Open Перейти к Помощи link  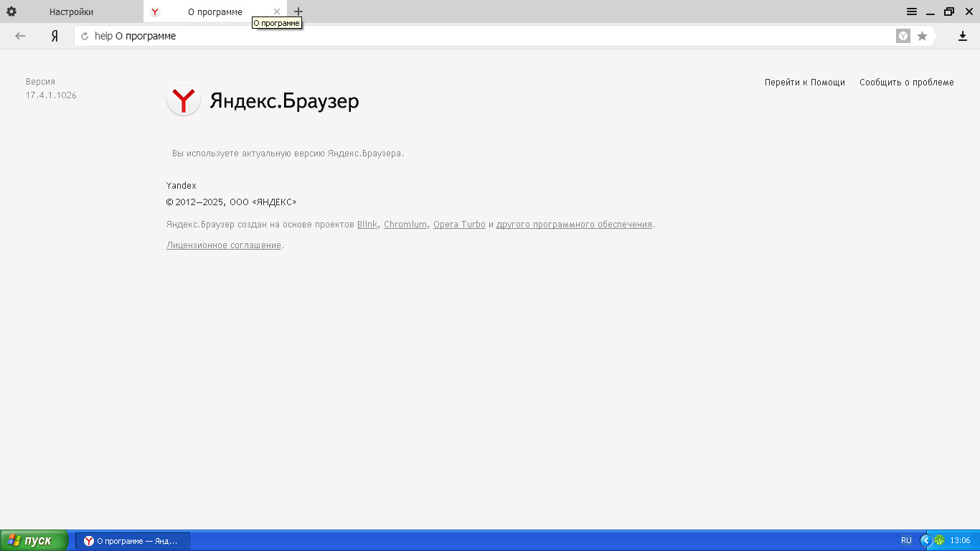click(805, 83)
